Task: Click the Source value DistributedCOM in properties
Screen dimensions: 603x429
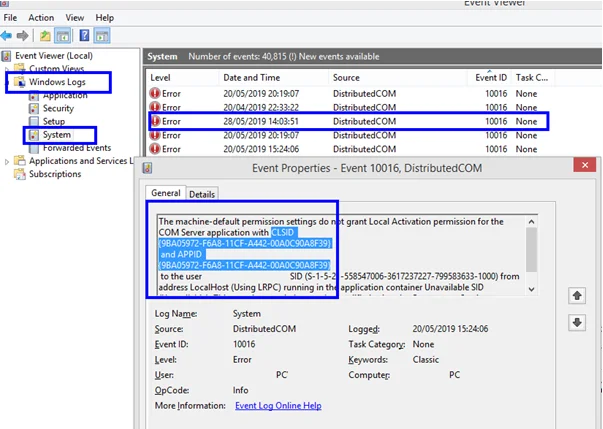Action: 264,329
